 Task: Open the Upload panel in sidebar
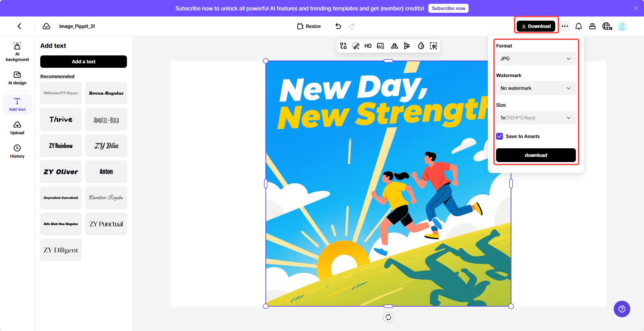coord(17,128)
